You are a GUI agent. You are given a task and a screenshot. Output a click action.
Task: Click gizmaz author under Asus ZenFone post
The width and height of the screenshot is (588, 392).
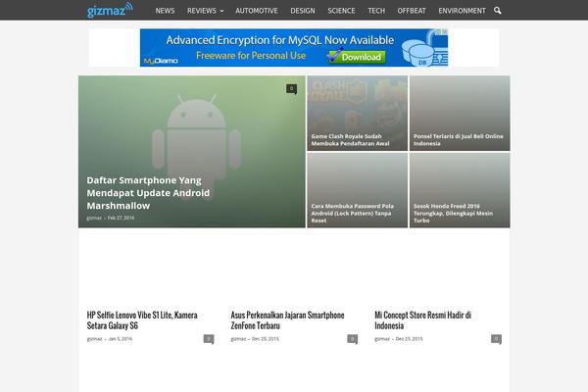[238, 339]
